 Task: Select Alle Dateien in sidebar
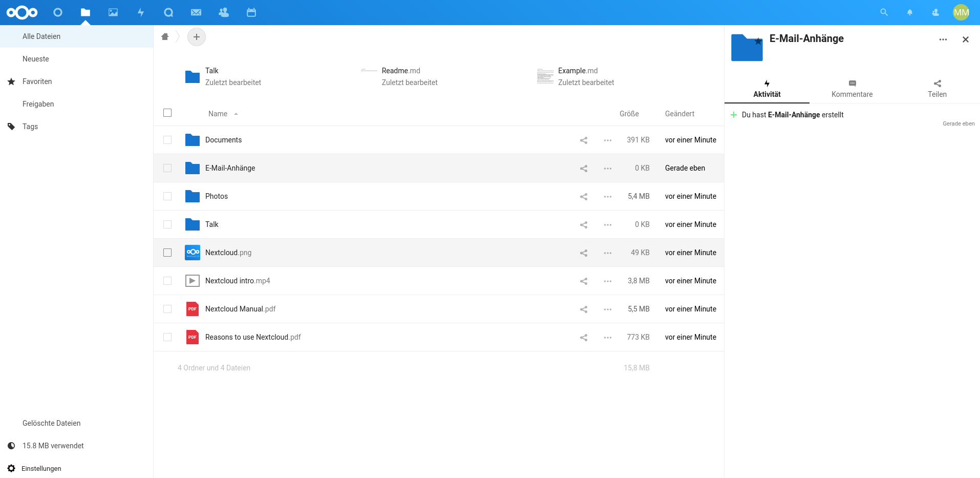pyautogui.click(x=76, y=36)
